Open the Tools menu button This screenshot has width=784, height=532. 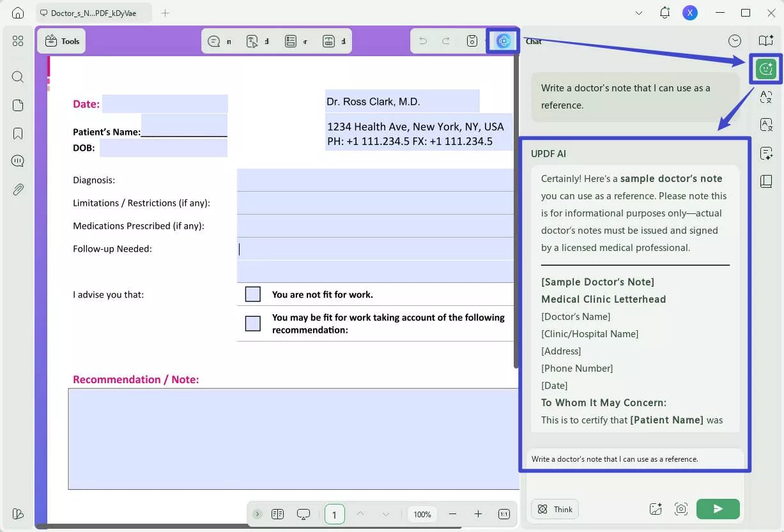61,41
